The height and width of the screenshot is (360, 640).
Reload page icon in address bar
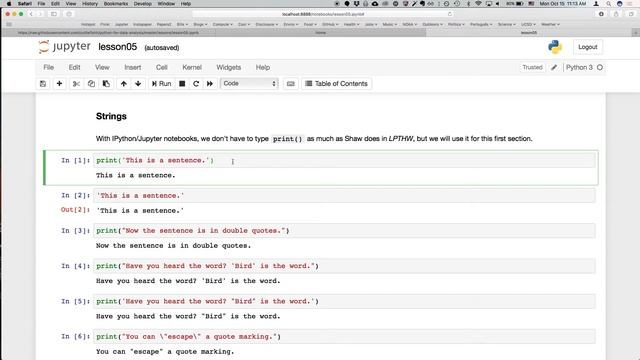point(449,14)
